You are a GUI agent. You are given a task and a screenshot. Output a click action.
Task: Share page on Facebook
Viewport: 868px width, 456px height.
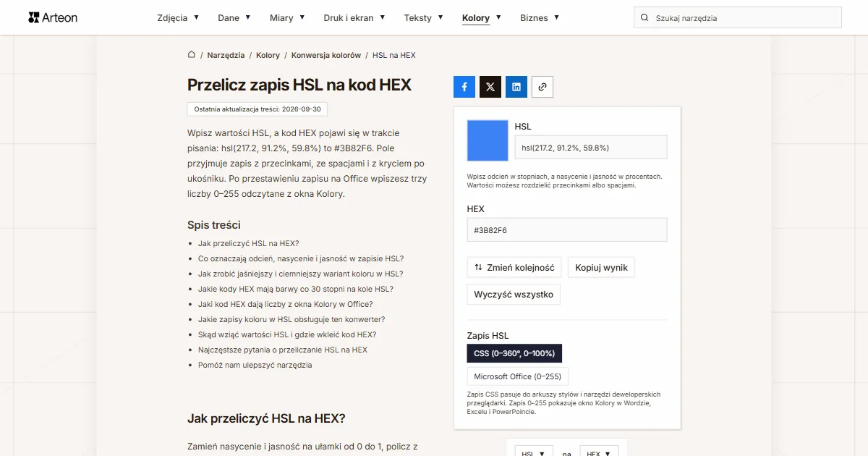click(x=464, y=87)
